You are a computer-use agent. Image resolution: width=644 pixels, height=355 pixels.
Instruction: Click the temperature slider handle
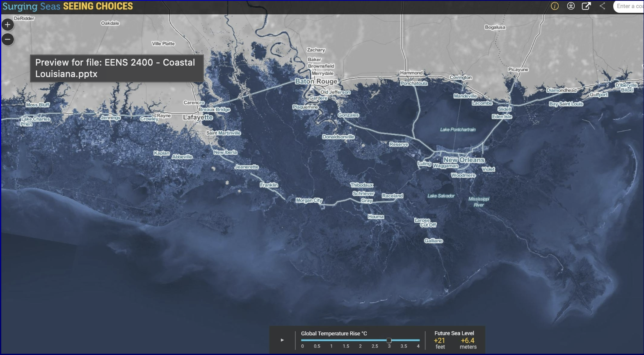point(389,340)
